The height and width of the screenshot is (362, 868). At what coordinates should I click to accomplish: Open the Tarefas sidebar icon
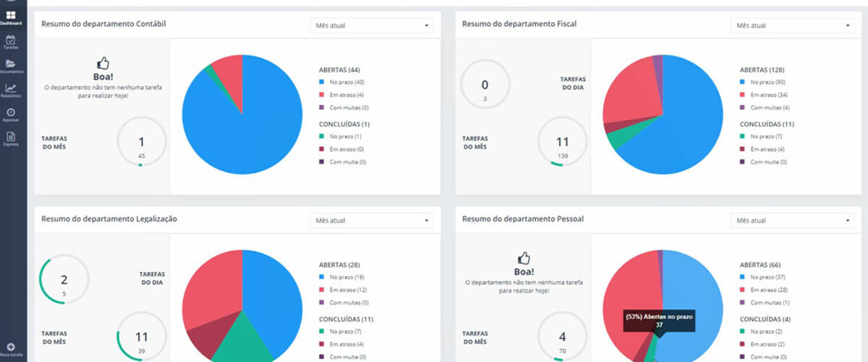(x=11, y=41)
